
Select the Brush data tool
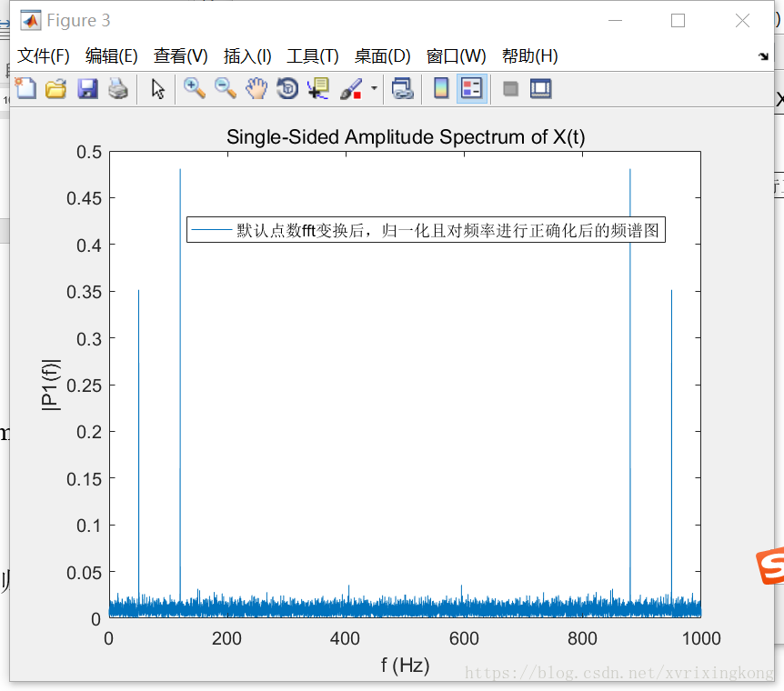click(x=351, y=89)
